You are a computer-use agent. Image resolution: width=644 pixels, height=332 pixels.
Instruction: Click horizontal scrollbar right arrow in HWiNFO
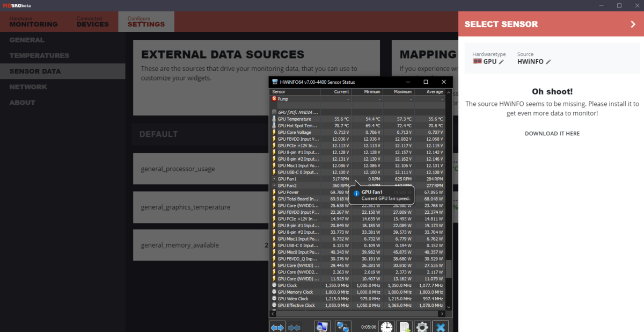pos(442,313)
